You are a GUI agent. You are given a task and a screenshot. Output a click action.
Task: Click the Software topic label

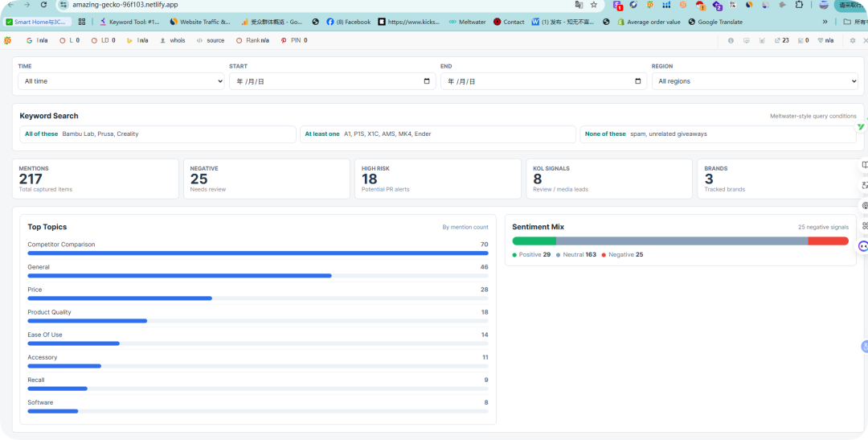point(40,402)
